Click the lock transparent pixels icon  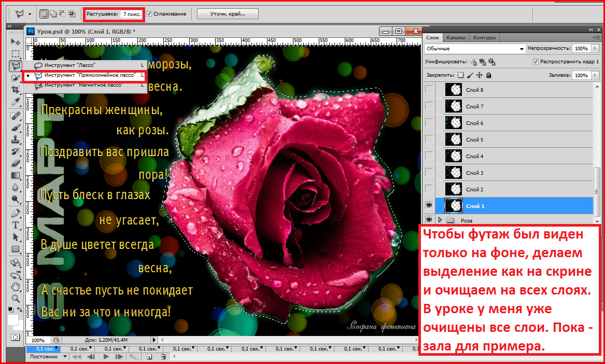tap(460, 75)
